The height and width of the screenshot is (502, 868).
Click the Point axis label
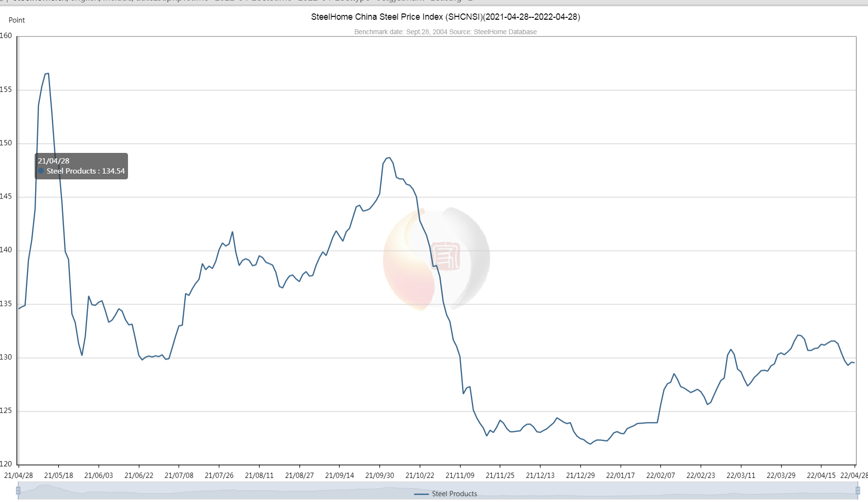point(17,20)
